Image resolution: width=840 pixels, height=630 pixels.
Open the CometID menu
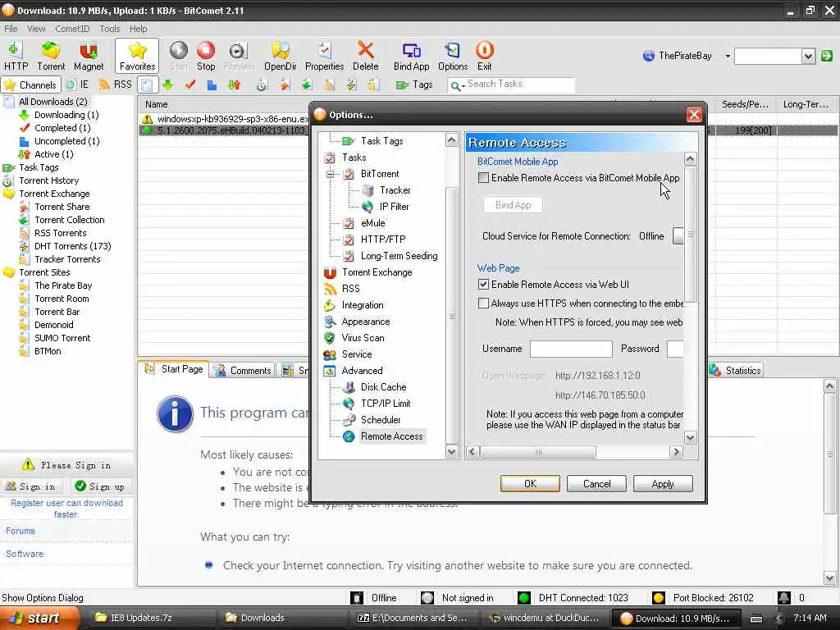[x=72, y=29]
